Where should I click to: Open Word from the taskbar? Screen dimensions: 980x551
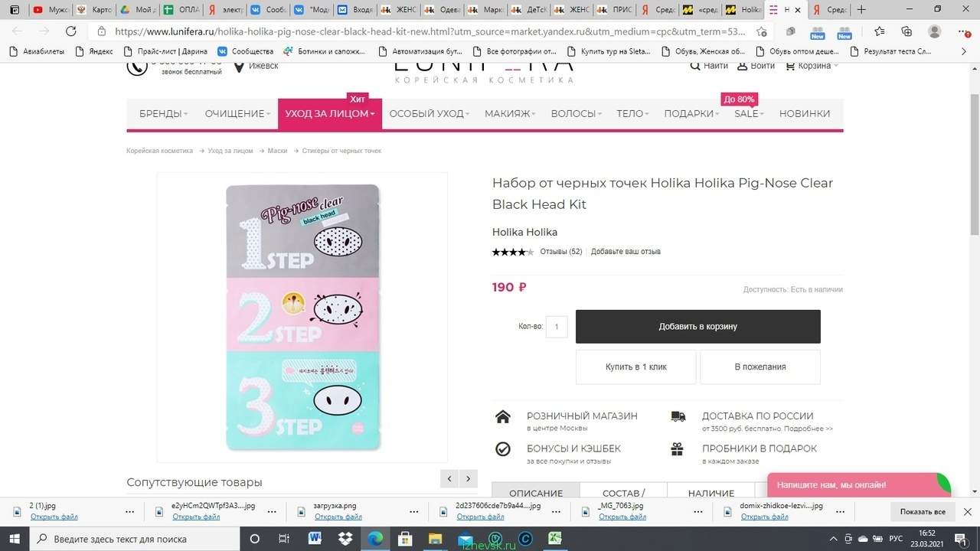[x=314, y=539]
